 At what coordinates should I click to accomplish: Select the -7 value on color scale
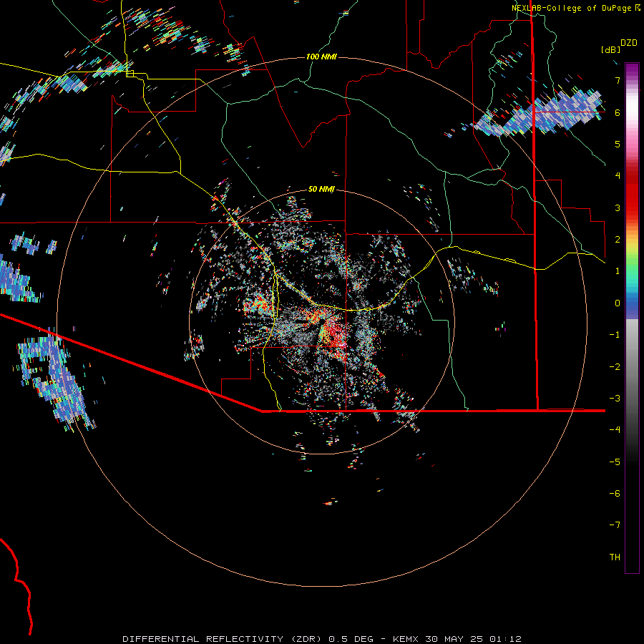click(x=615, y=525)
